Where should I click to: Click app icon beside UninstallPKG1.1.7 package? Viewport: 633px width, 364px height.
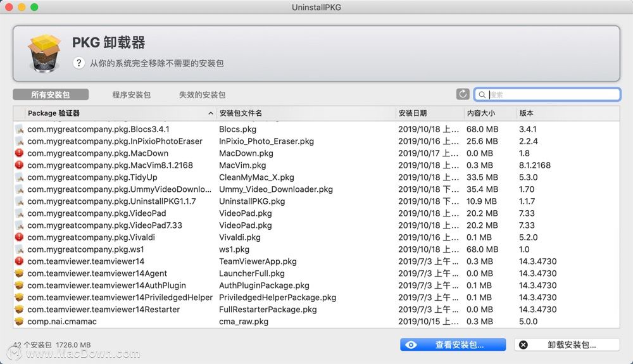click(19, 201)
